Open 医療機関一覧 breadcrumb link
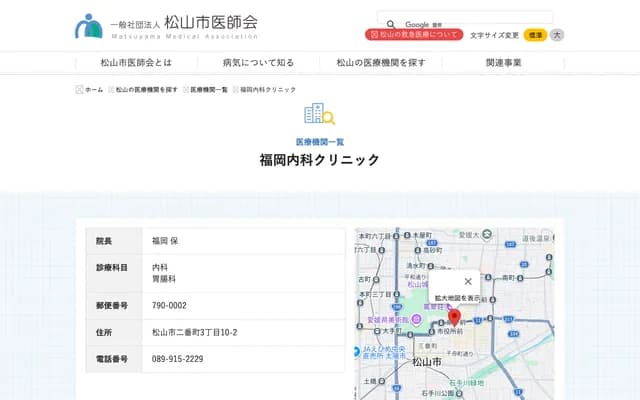This screenshot has height=400, width=640. coord(209,89)
